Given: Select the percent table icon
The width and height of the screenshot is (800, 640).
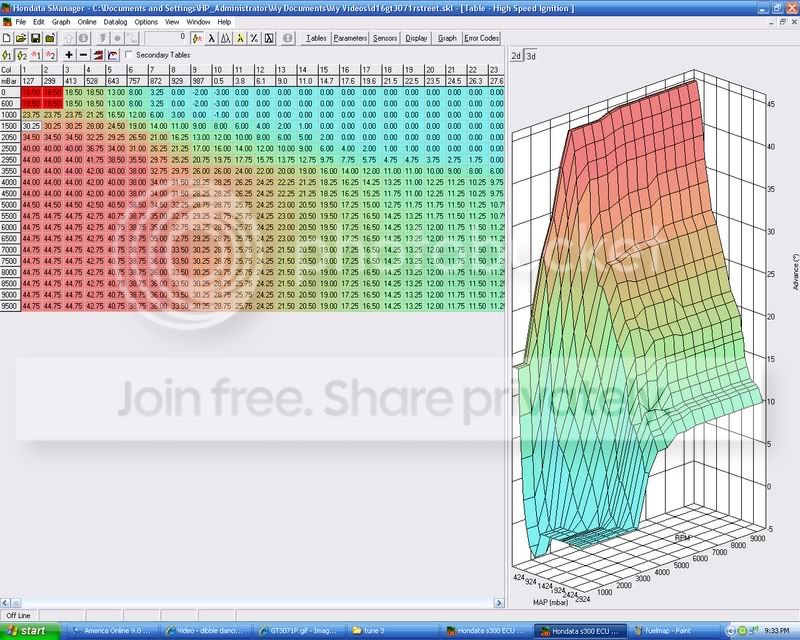Looking at the screenshot, I should click(x=254, y=38).
